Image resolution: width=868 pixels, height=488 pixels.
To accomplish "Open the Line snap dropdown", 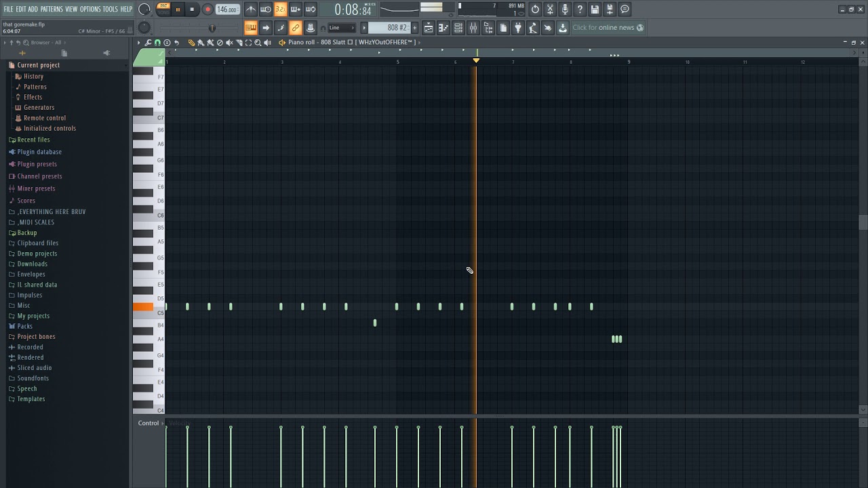I will tap(342, 28).
